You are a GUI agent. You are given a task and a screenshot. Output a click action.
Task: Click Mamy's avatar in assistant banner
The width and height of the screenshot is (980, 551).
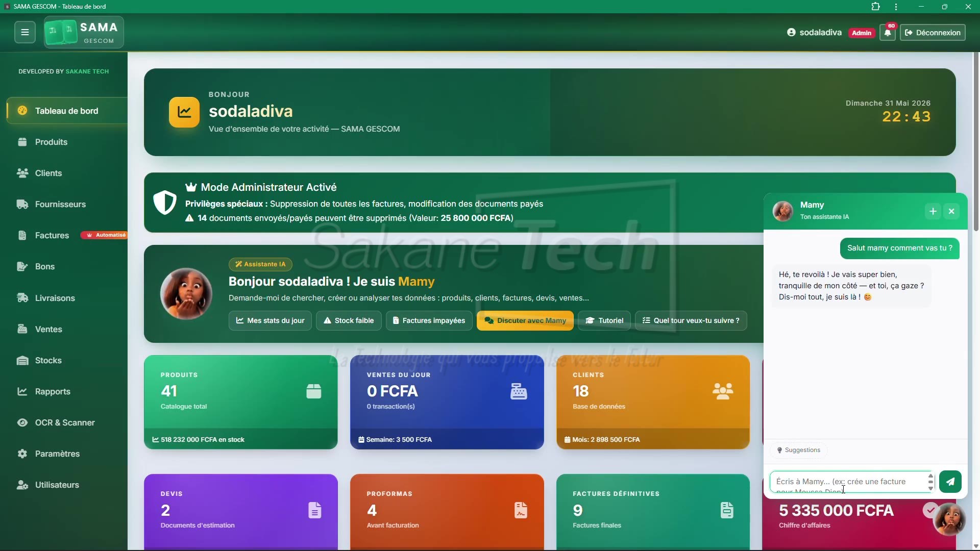click(x=186, y=294)
